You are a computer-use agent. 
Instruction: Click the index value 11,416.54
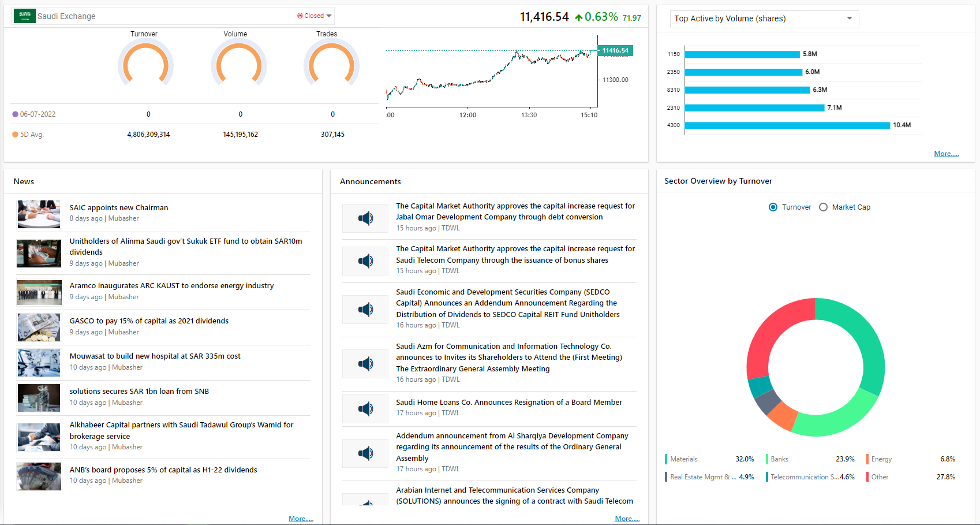[544, 17]
